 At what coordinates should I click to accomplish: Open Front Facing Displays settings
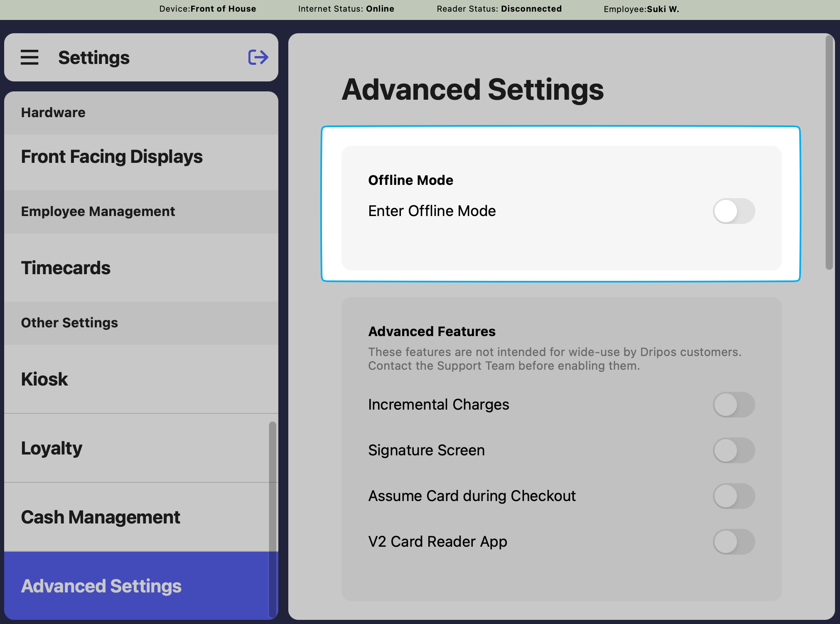coord(112,157)
